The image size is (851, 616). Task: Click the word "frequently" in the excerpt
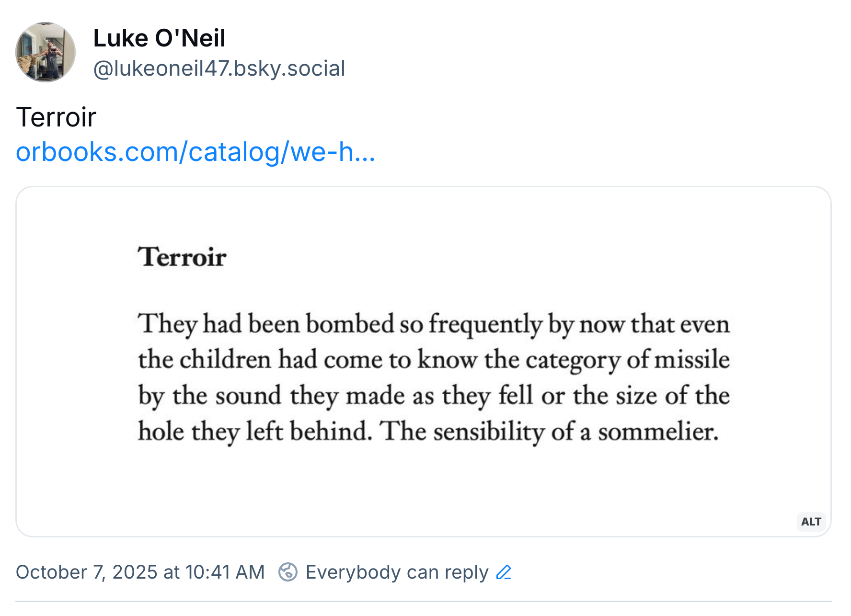pos(485,324)
